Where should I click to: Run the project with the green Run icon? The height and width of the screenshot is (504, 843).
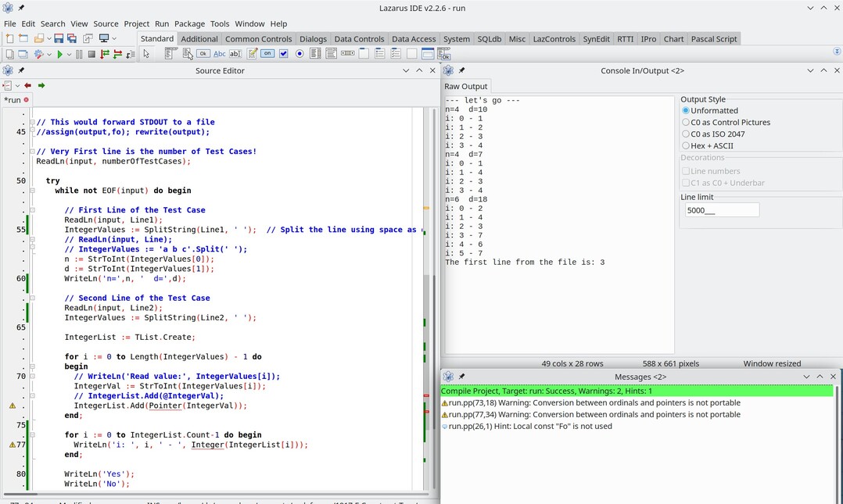[x=60, y=55]
